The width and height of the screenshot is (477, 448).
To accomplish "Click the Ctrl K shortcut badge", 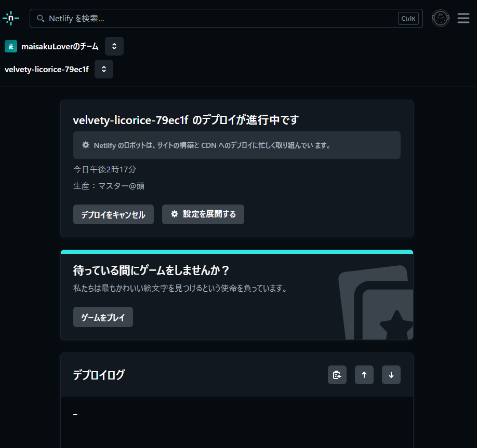I will point(408,19).
